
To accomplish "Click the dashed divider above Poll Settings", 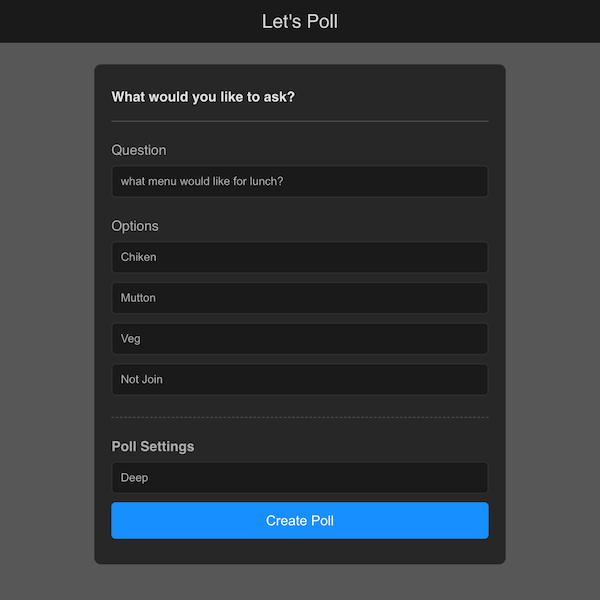I will (x=300, y=417).
